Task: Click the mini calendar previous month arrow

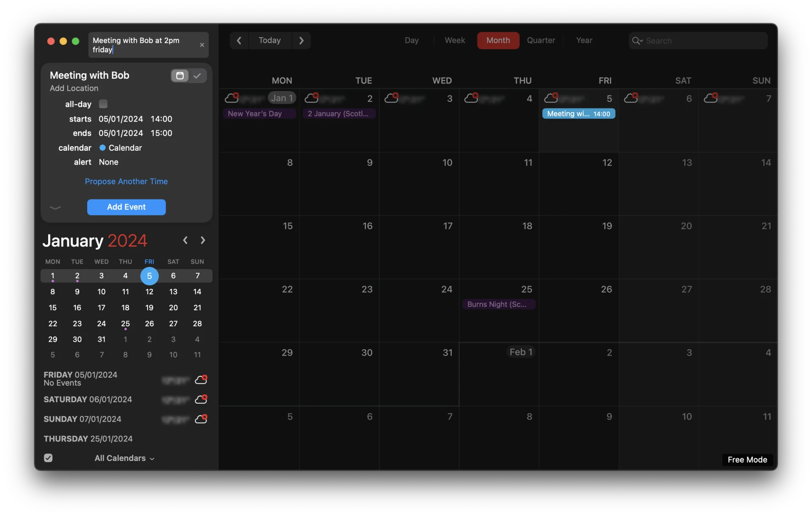Action: (185, 239)
